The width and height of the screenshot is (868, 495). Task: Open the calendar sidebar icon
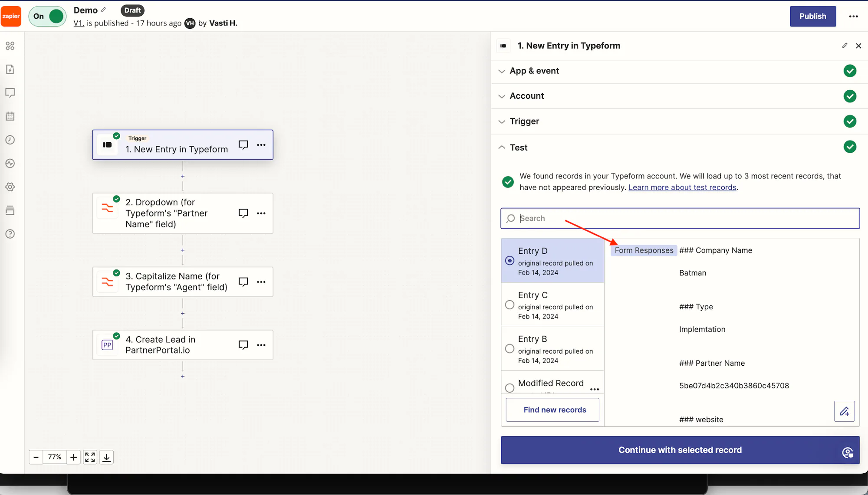pyautogui.click(x=10, y=116)
